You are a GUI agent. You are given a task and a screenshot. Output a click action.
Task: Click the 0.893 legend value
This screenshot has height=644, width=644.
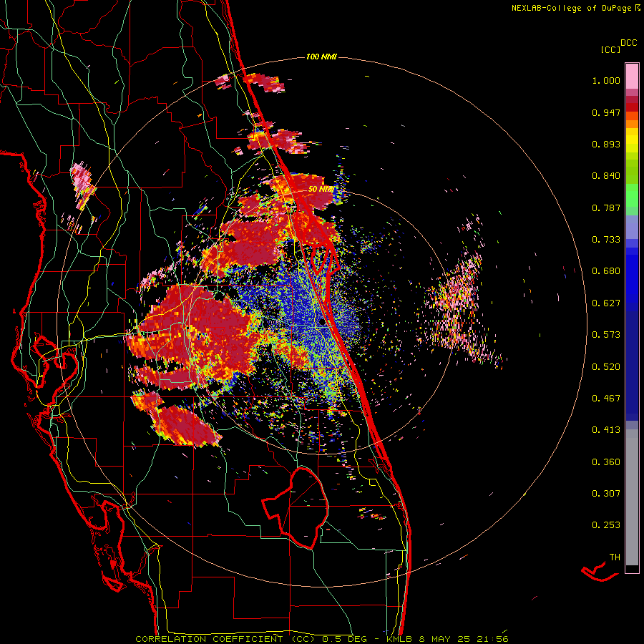[606, 144]
